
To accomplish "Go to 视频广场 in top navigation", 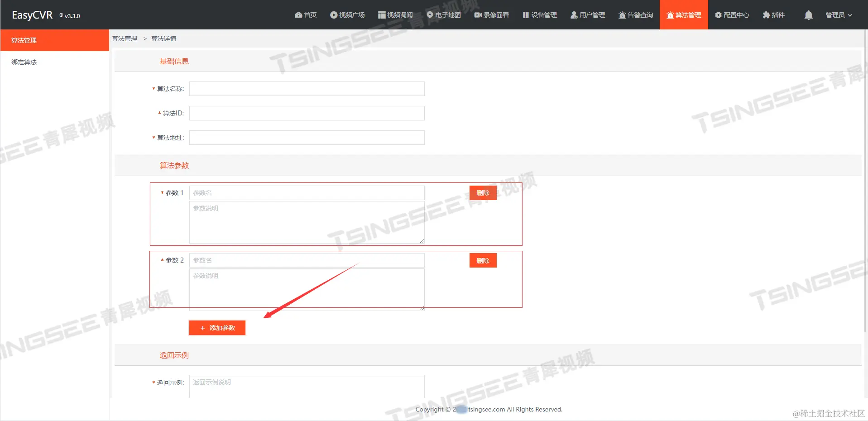I will 347,15.
